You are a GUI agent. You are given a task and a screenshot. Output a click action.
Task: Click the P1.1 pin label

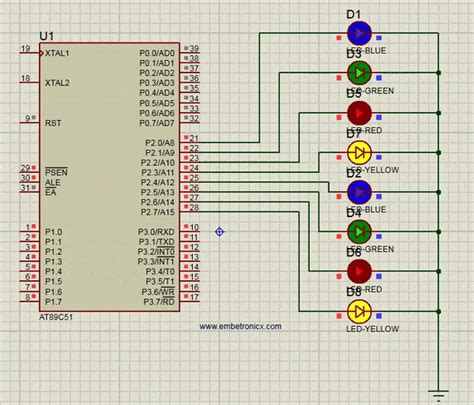(x=53, y=242)
